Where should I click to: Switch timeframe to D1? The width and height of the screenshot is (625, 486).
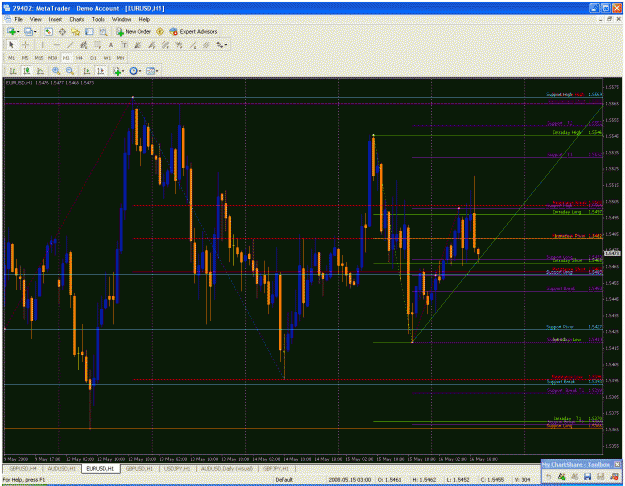93,58
